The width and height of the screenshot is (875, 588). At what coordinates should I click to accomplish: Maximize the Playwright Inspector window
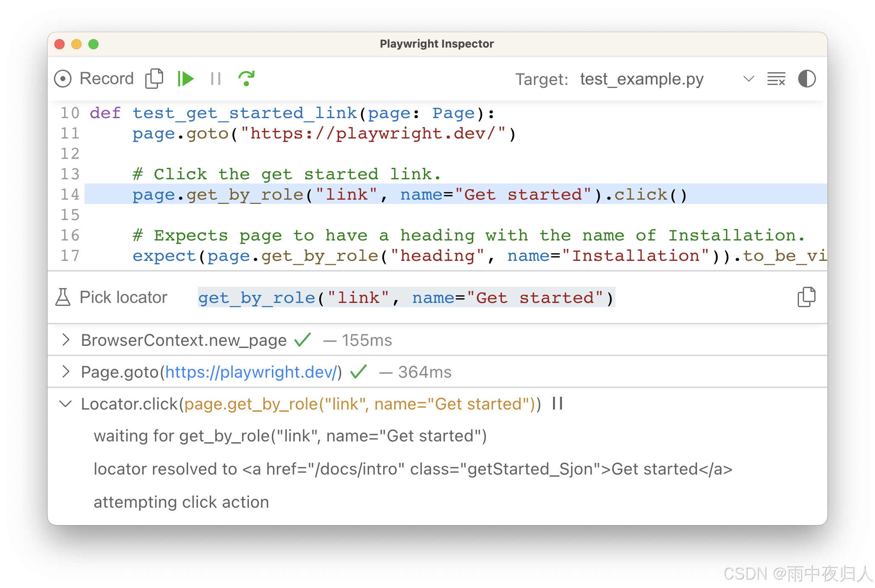coord(93,44)
